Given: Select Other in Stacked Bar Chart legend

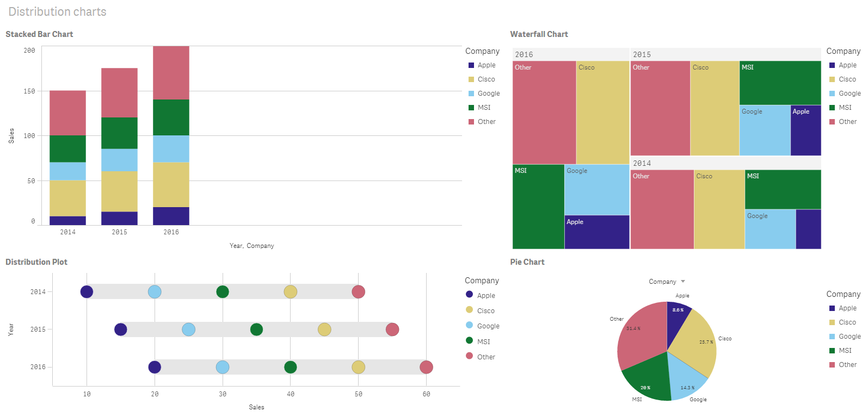Looking at the screenshot, I should [482, 122].
